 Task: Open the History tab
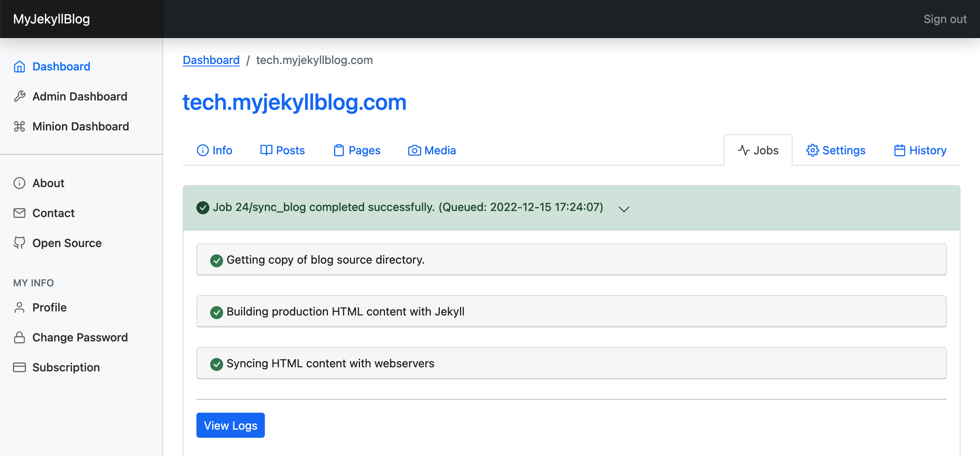(x=920, y=150)
